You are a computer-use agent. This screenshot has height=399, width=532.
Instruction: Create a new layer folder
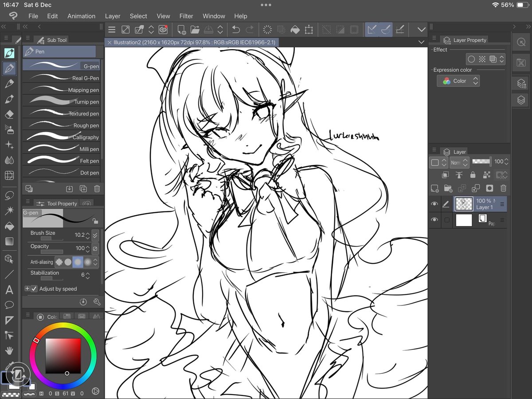[448, 188]
